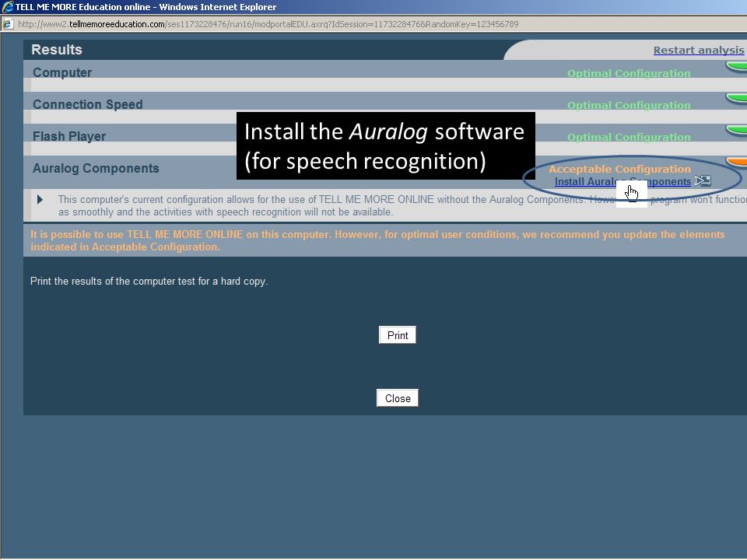Open the Install Auralog Components link
747x560 pixels.
[x=622, y=181]
